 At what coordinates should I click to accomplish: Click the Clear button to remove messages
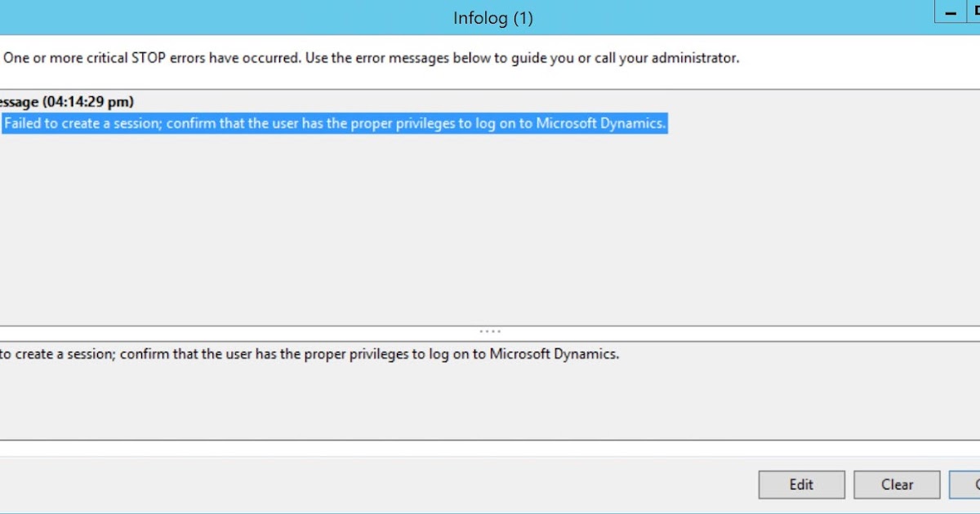[896, 484]
